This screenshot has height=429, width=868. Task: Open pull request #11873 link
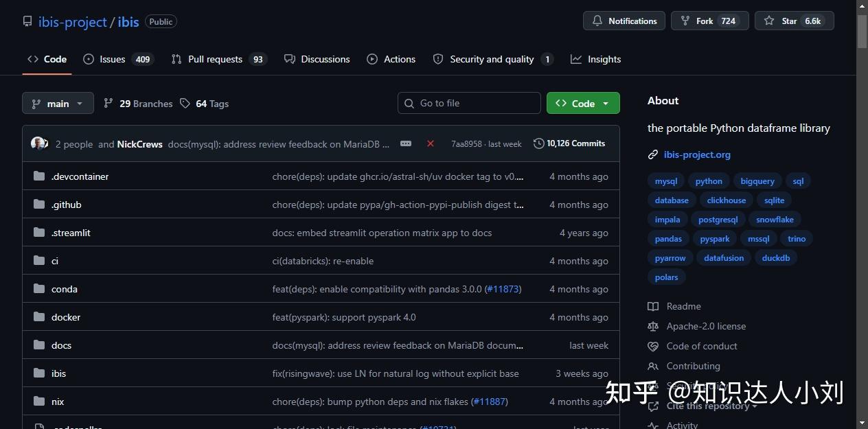(503, 289)
